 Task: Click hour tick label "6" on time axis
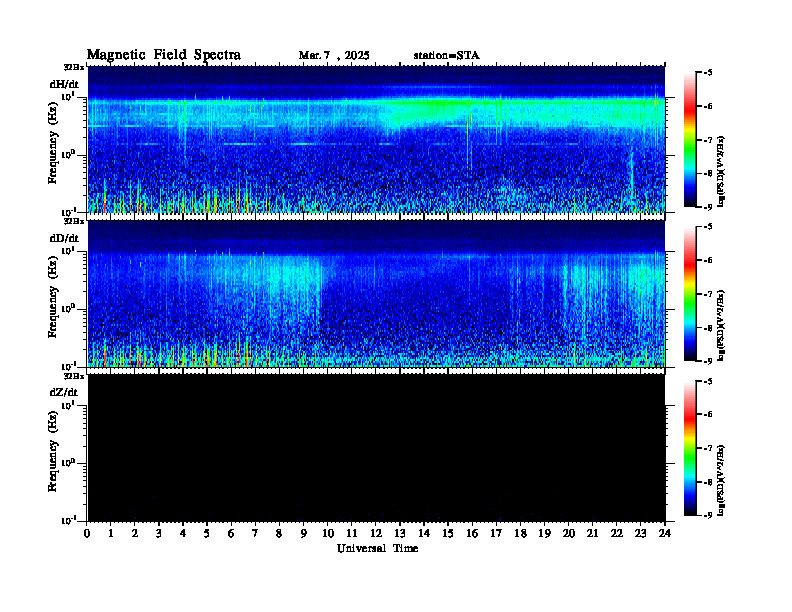click(231, 534)
